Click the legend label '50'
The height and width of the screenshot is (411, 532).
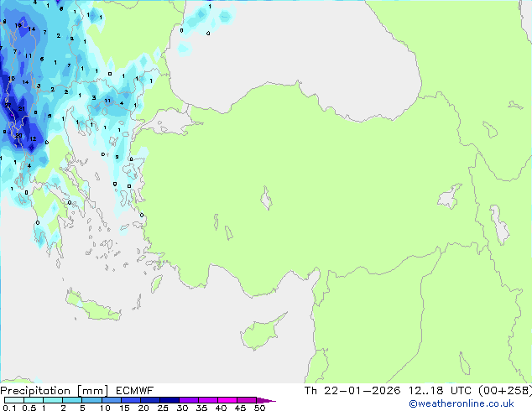point(259,408)
